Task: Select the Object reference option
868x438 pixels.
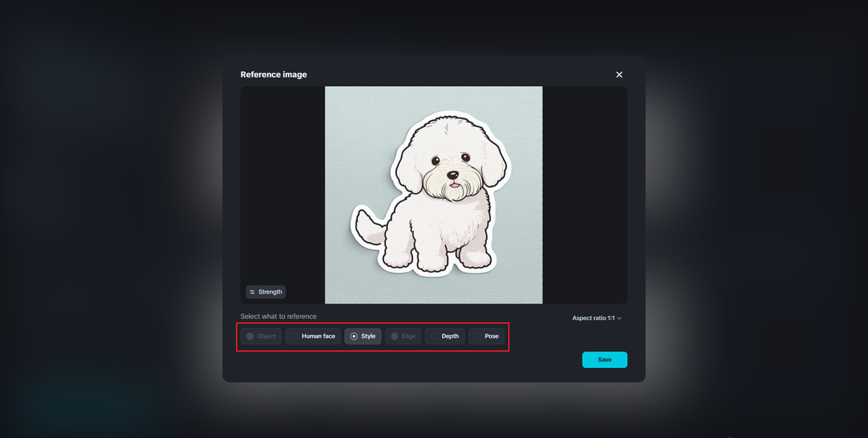Action: pyautogui.click(x=261, y=336)
